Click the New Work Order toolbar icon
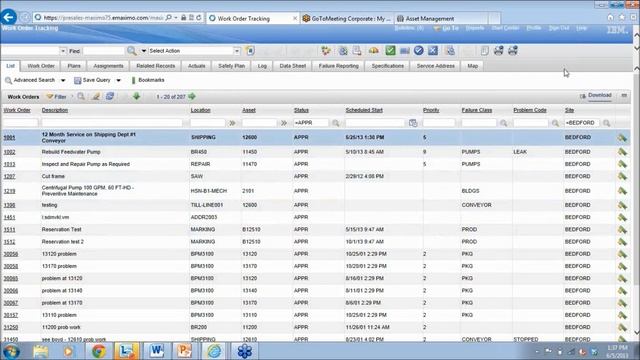Viewport: 640px width, 360px height. [x=250, y=51]
